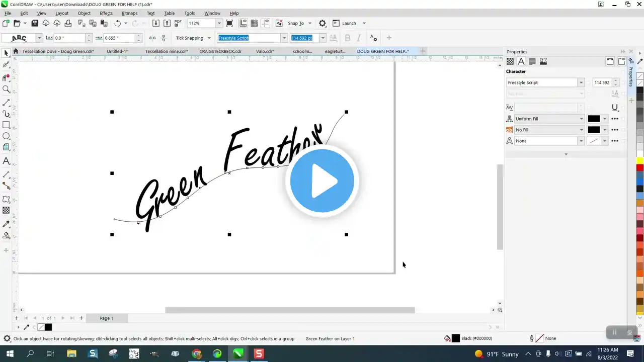The width and height of the screenshot is (644, 362).
Task: Select the Ellipse tool
Action: 6,136
